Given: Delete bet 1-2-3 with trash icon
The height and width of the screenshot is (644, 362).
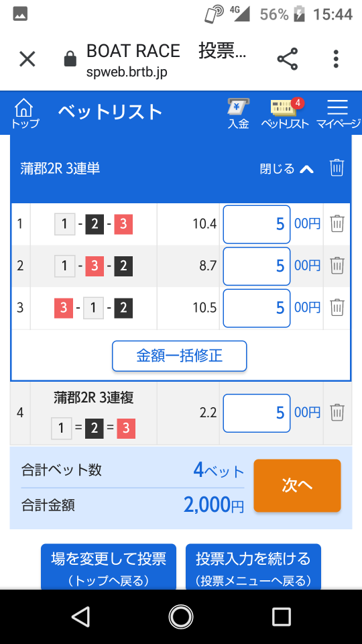Looking at the screenshot, I should tap(337, 224).
